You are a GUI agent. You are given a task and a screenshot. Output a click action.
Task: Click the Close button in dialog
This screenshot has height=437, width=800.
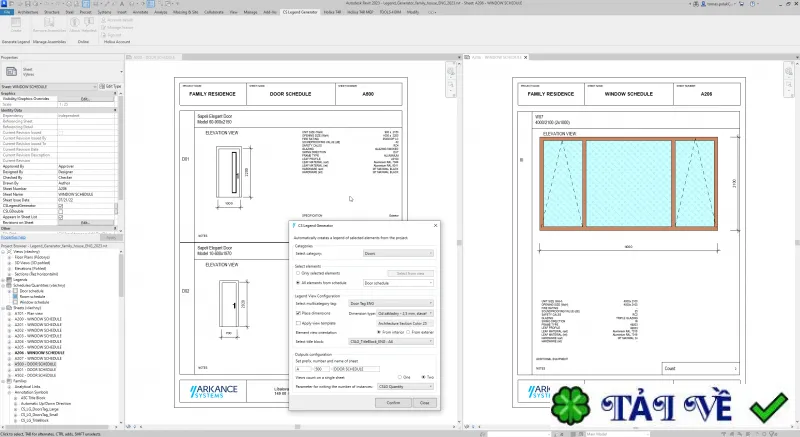click(x=424, y=403)
